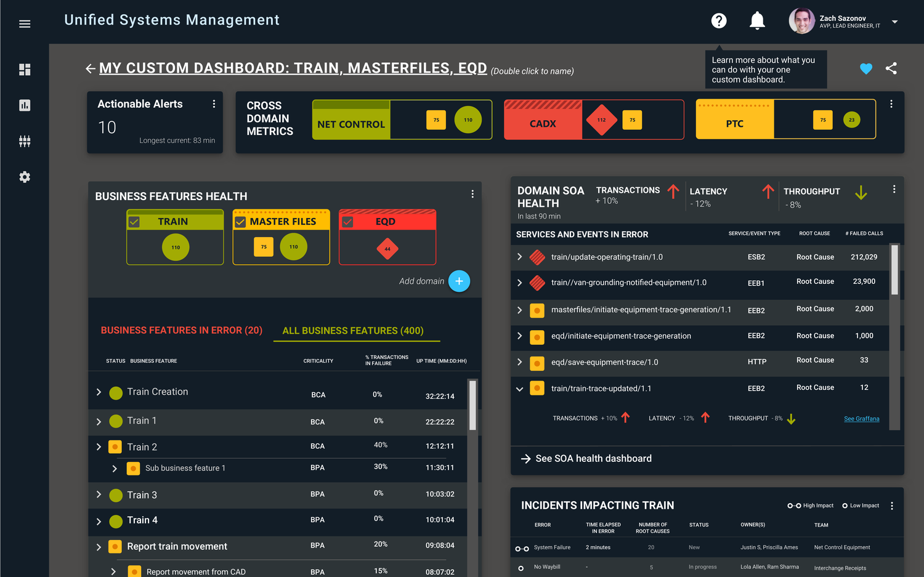The image size is (924, 577).
Task: Favorite the dashboard with the heart icon
Action: click(866, 69)
